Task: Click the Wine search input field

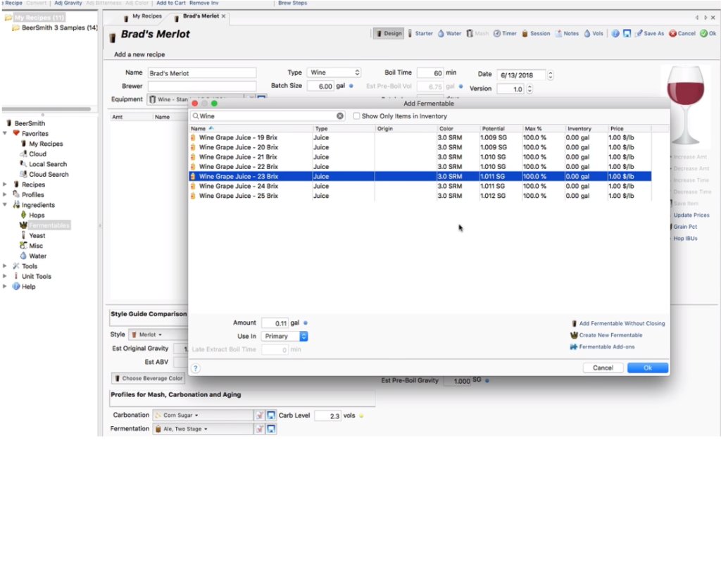Action: (267, 116)
